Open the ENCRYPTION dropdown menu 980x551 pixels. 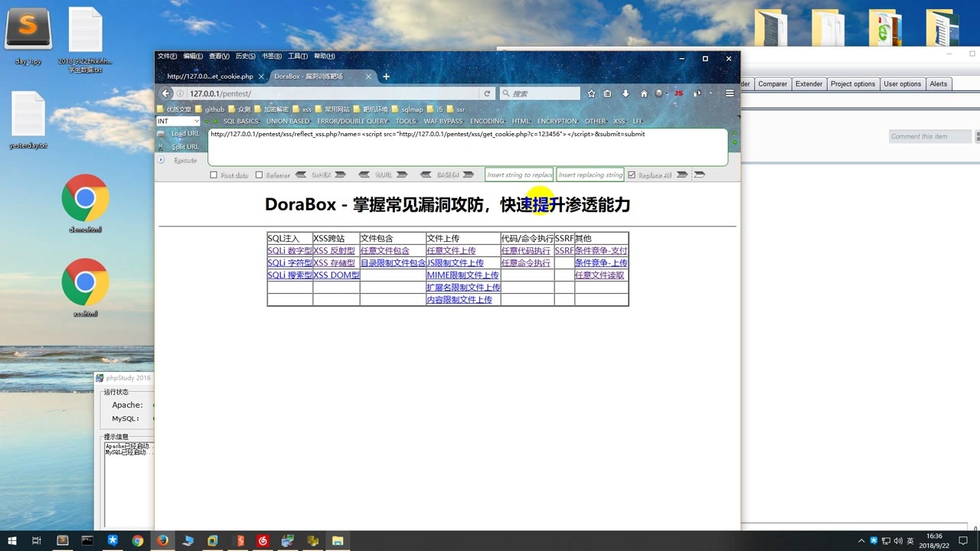(x=557, y=121)
